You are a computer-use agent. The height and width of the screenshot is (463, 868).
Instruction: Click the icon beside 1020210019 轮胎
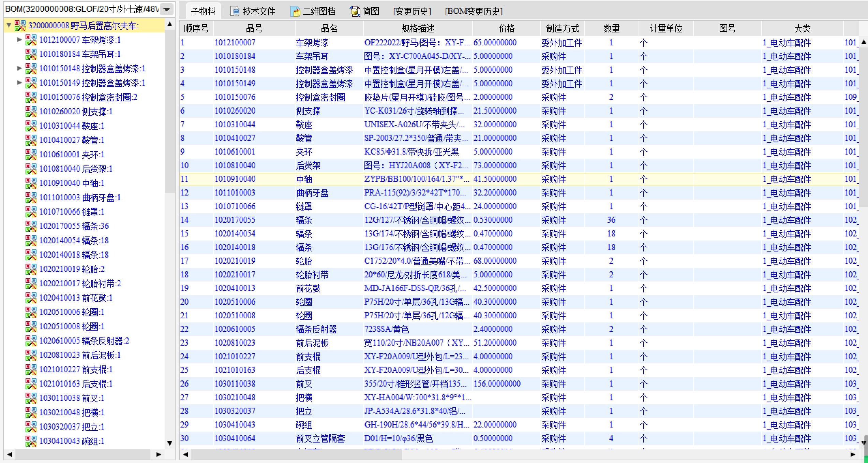31,269
